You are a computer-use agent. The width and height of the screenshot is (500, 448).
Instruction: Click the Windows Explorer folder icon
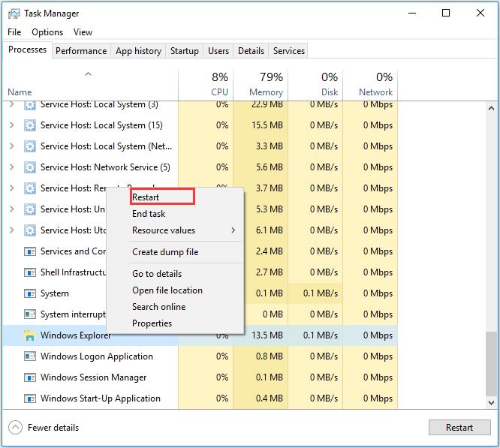30,335
